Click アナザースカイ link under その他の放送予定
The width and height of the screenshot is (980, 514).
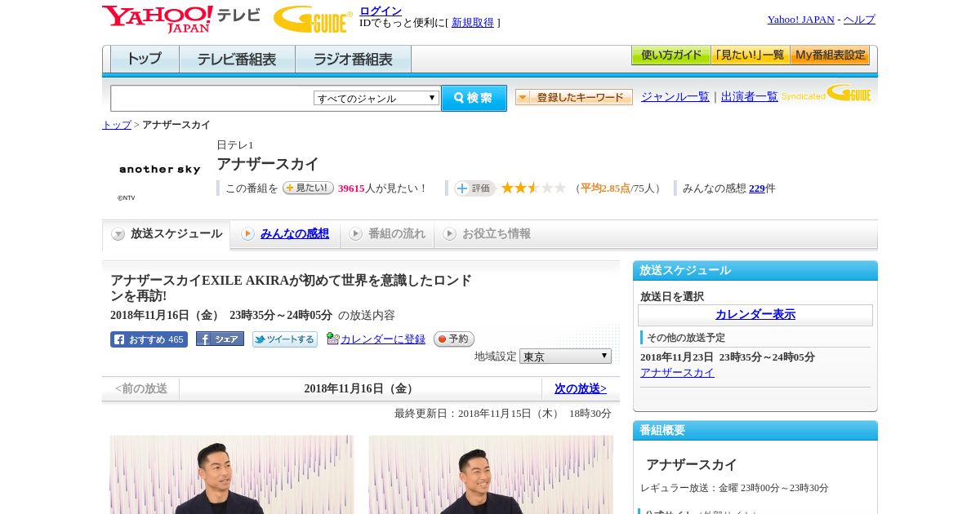[x=677, y=373]
